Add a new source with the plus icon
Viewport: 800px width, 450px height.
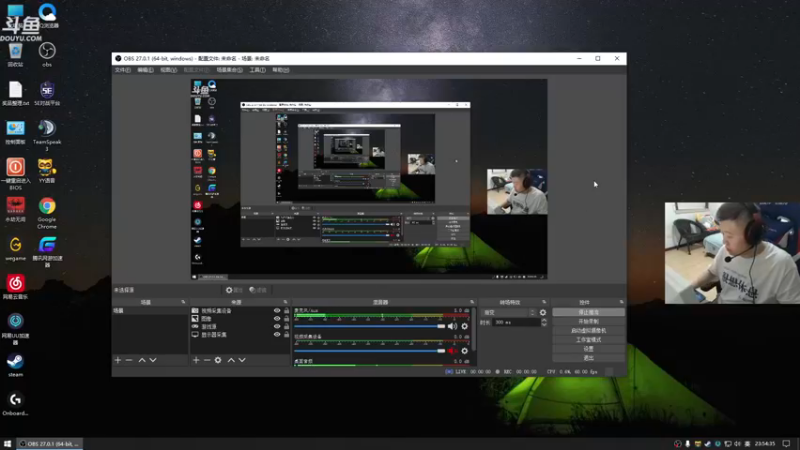tap(196, 360)
